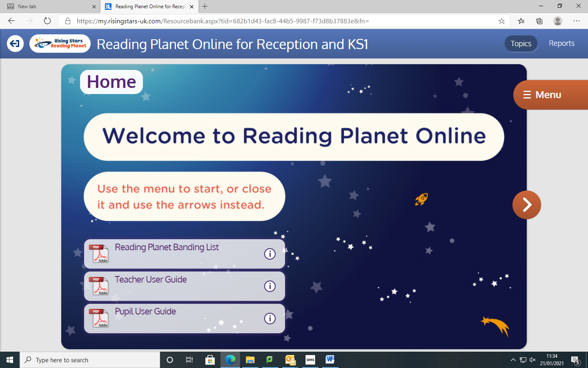This screenshot has width=588, height=368.
Task: Switch to Microsoft Edge on taskbar
Action: [230, 360]
